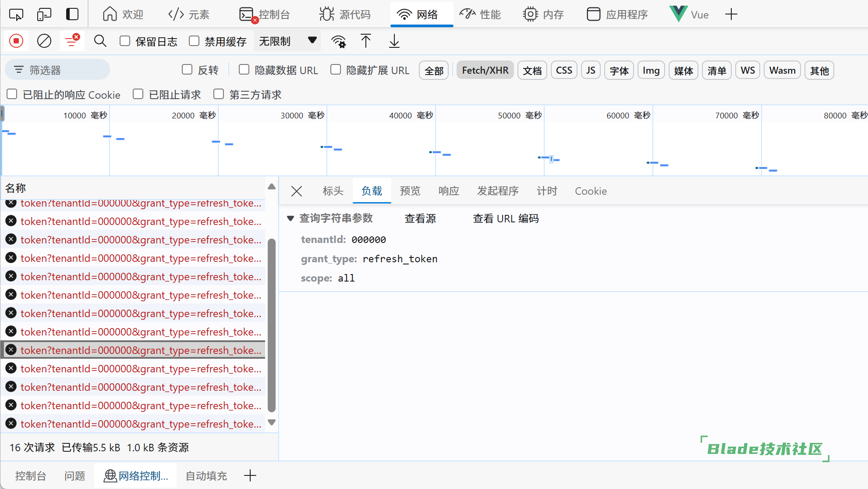This screenshot has height=489, width=868.
Task: Collapse 查询字符串参数 section
Action: coord(291,218)
